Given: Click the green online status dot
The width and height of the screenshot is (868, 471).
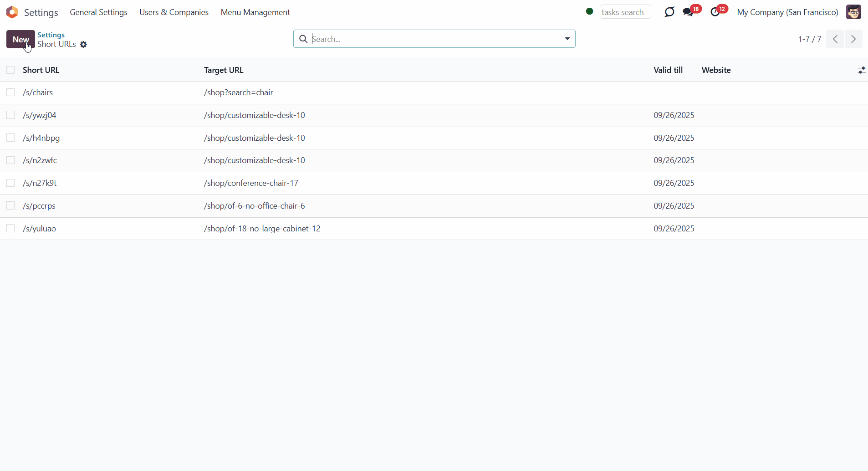Looking at the screenshot, I should [590, 11].
